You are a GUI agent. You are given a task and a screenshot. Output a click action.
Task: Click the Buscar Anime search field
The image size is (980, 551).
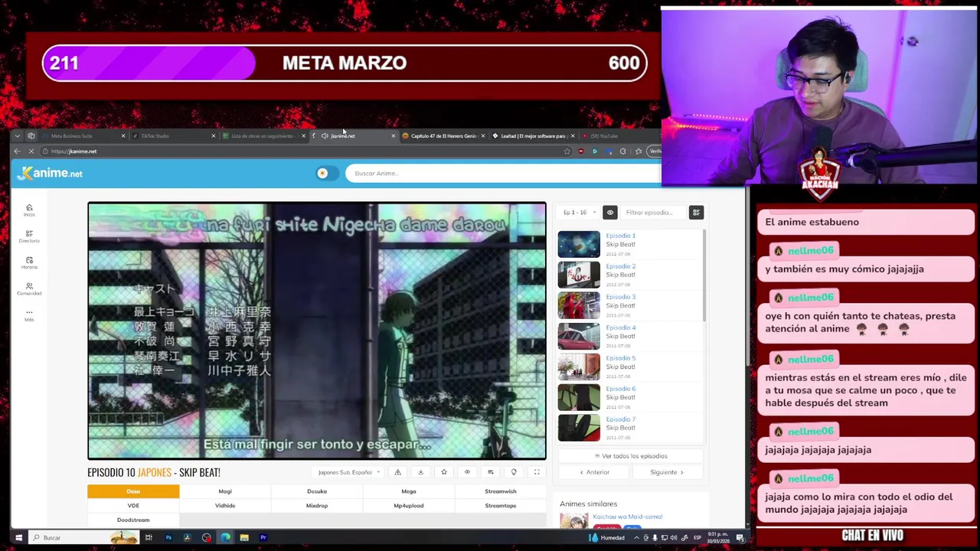(x=501, y=173)
